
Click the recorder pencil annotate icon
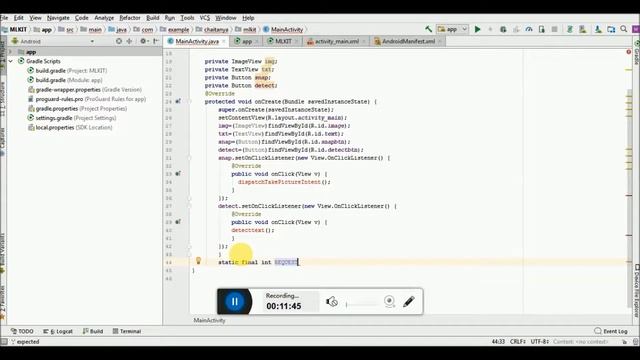[x=409, y=302]
